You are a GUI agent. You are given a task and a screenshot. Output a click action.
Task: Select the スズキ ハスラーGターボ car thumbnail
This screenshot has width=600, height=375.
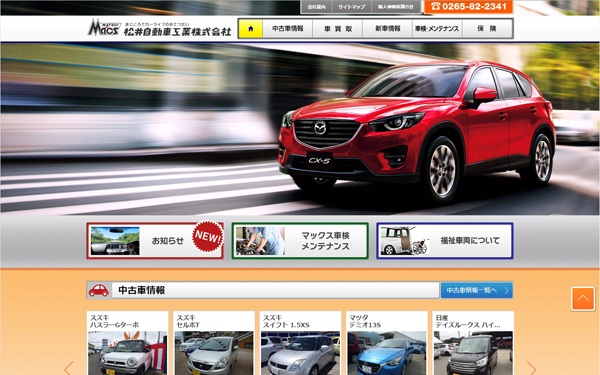[127, 343]
